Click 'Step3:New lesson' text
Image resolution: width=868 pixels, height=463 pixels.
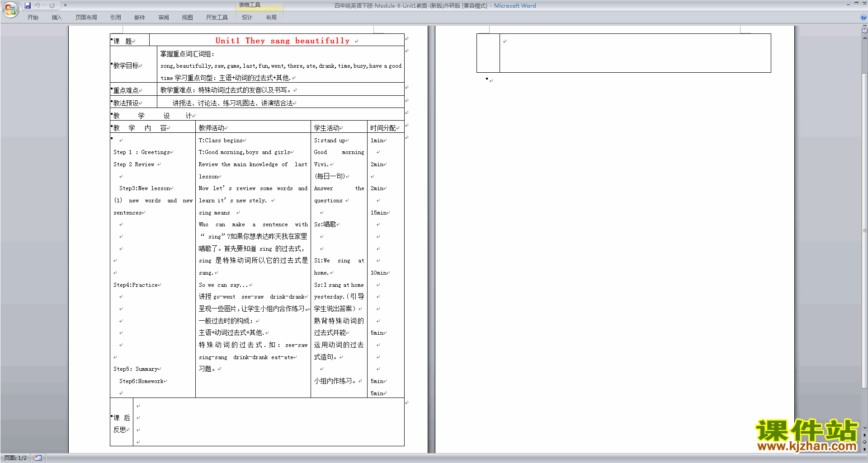point(145,188)
